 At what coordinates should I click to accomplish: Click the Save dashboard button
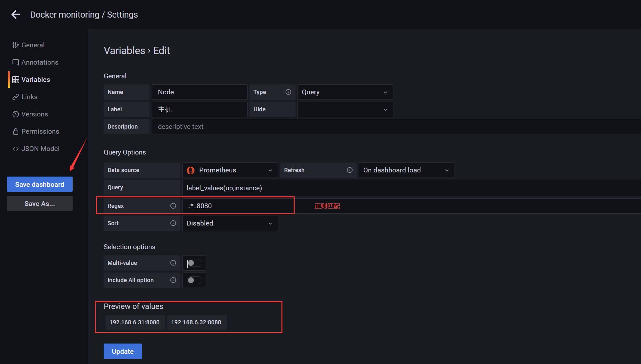40,184
